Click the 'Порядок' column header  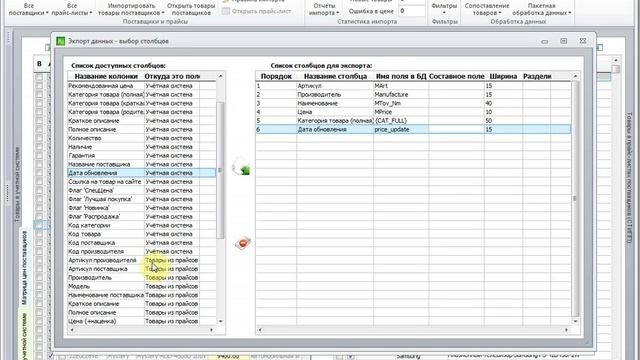coord(276,76)
